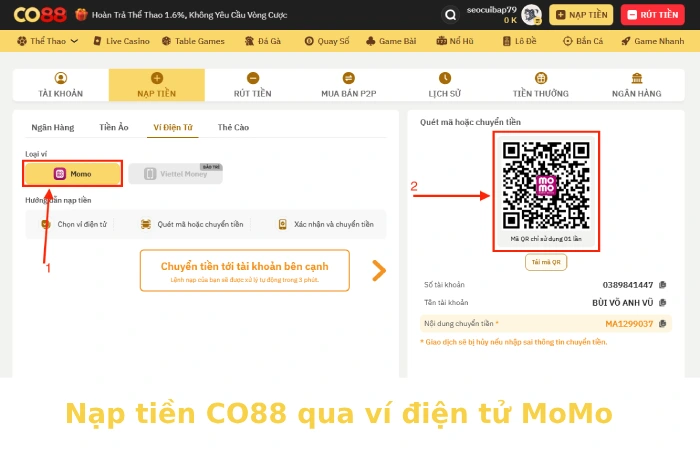This screenshot has height=450, width=700.
Task: Switch to the RÚT TIỀN account tab
Action: click(253, 85)
